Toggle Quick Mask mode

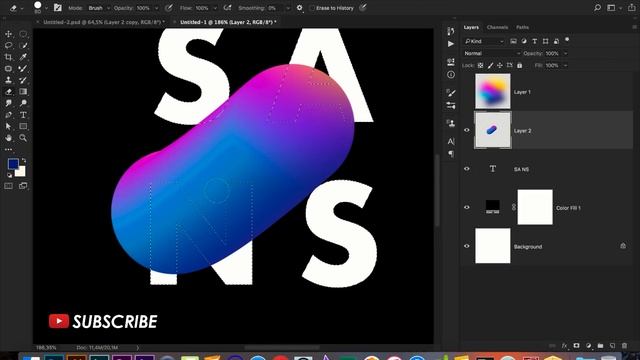[x=8, y=186]
